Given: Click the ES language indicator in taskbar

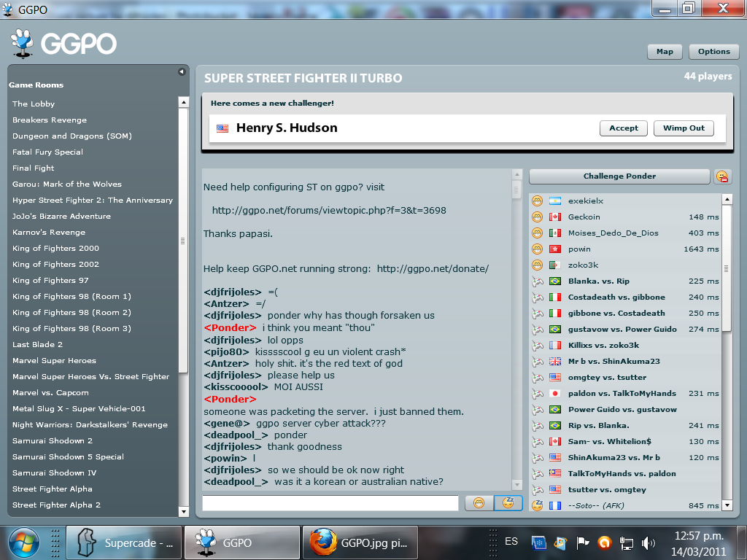Looking at the screenshot, I should click(511, 542).
